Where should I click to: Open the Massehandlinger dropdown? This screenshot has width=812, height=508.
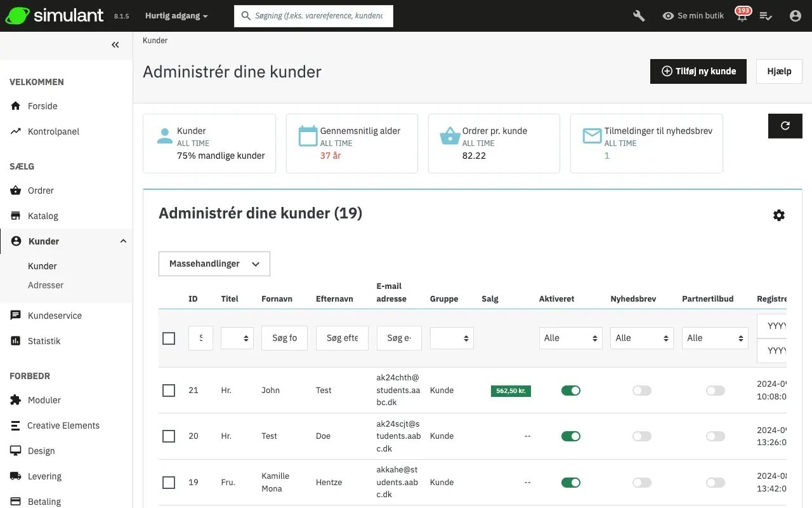pyautogui.click(x=214, y=264)
